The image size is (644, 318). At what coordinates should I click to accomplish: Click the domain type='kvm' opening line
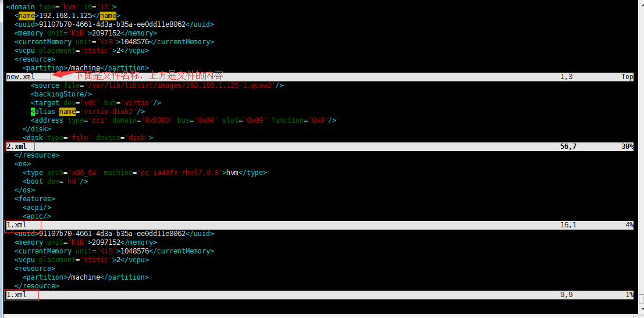61,7
